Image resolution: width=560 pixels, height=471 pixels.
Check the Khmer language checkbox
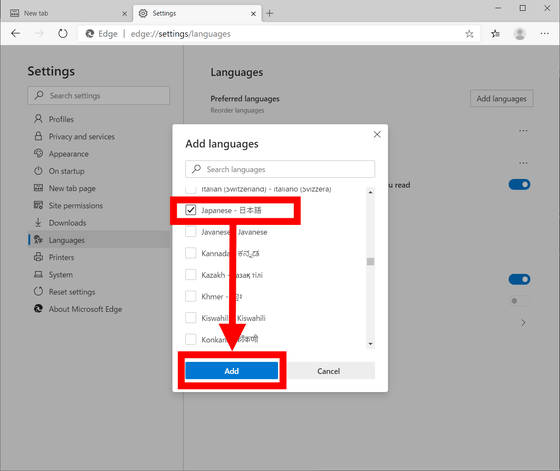[x=191, y=296]
